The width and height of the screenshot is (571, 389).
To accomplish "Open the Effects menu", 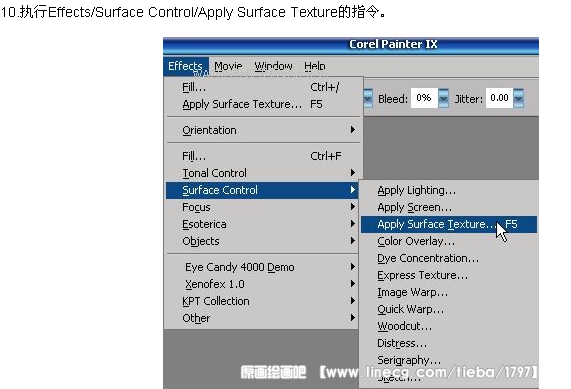I will [186, 66].
